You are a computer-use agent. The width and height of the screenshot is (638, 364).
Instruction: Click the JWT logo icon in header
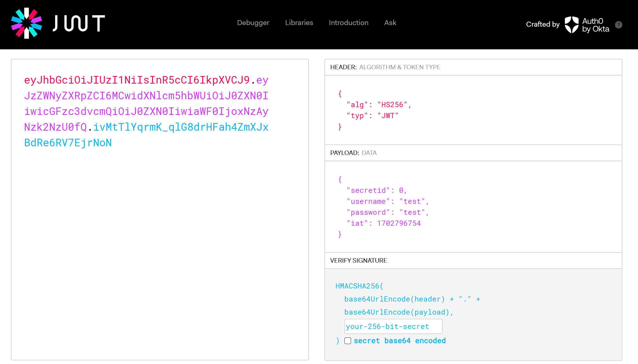(x=26, y=24)
